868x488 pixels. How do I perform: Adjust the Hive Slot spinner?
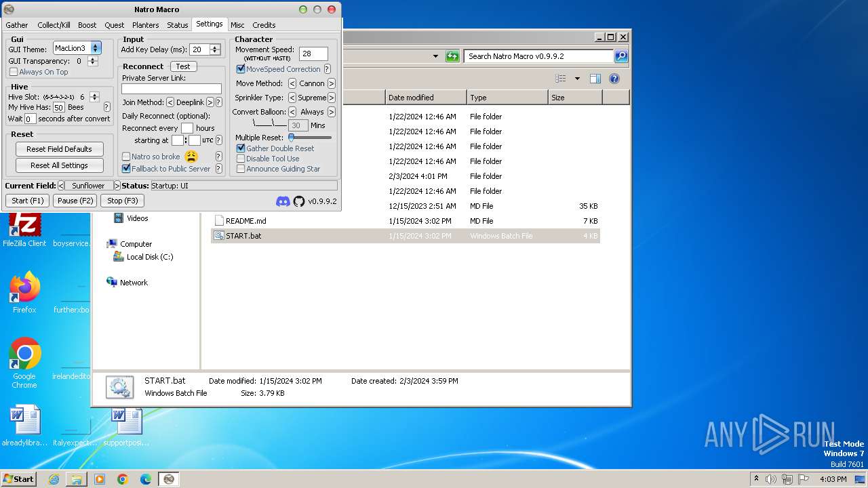tap(94, 97)
